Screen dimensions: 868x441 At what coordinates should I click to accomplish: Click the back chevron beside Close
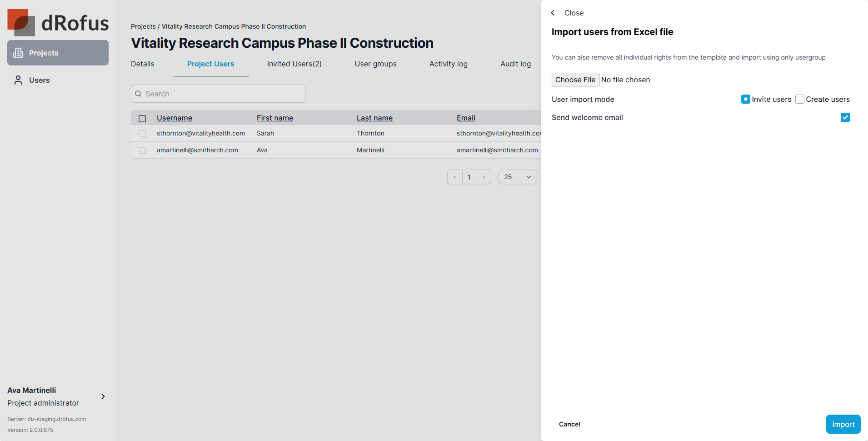pos(553,13)
